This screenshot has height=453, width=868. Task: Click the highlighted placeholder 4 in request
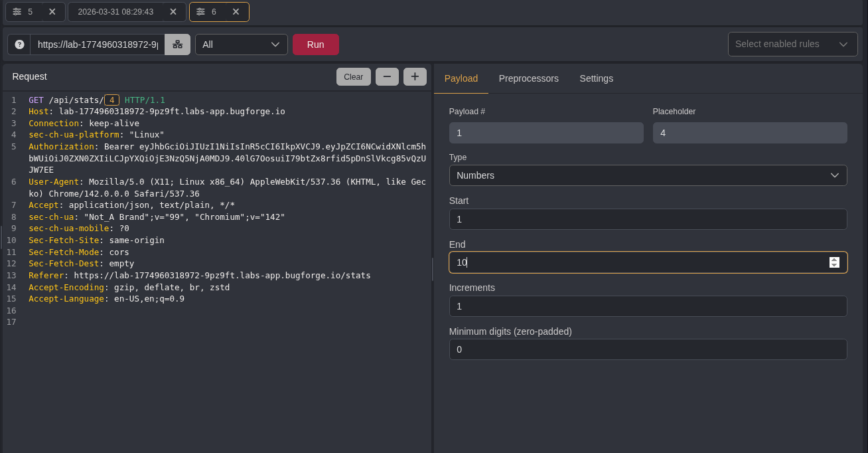[111, 100]
